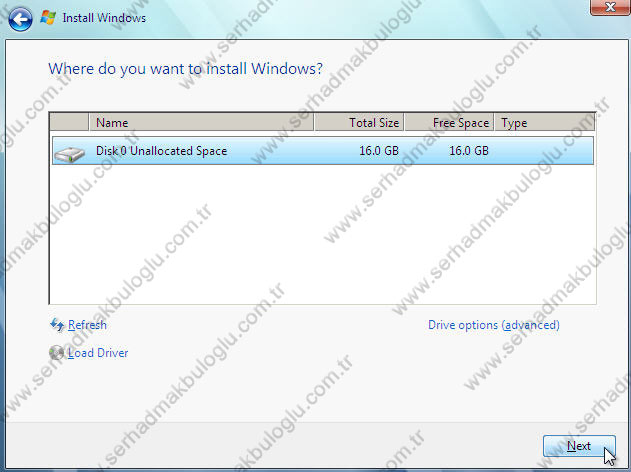Click the Install Windows title text

point(104,18)
